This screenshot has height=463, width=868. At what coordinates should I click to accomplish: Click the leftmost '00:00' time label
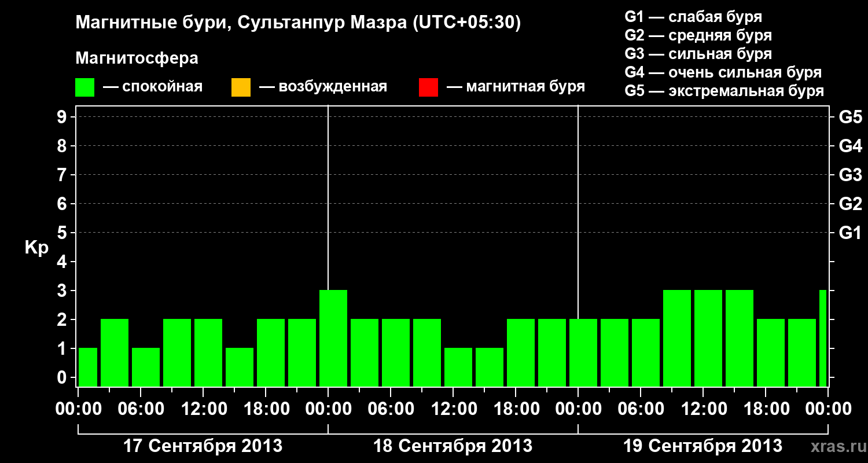78,409
